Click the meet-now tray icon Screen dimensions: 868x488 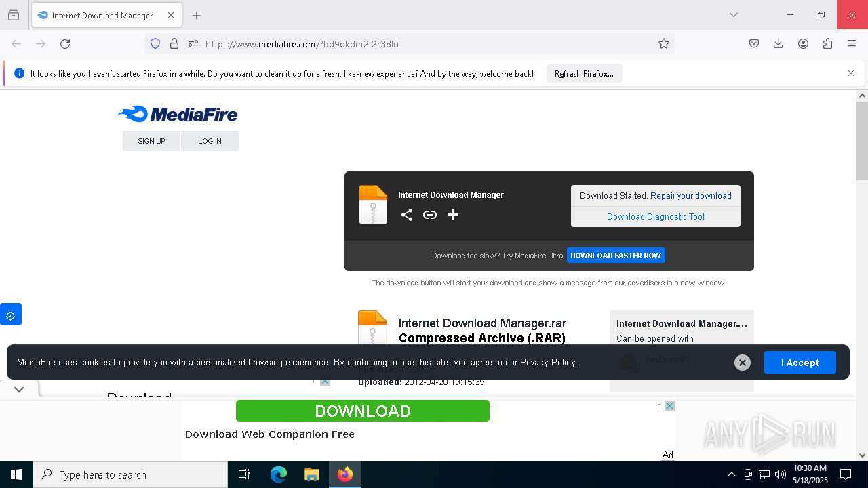(748, 474)
